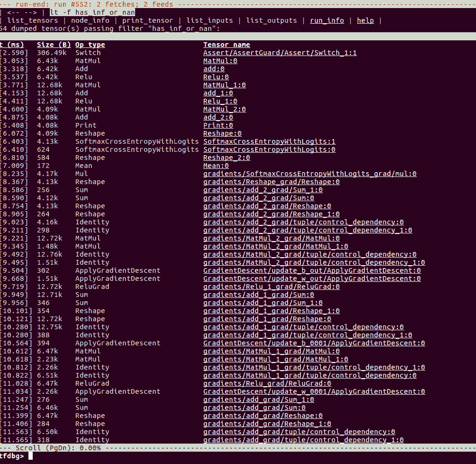
Task: Select the Relu_1:0 tensor link
Action: click(x=220, y=101)
